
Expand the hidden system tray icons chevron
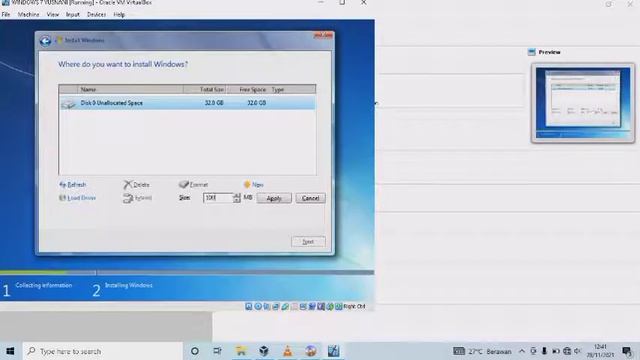[522, 351]
